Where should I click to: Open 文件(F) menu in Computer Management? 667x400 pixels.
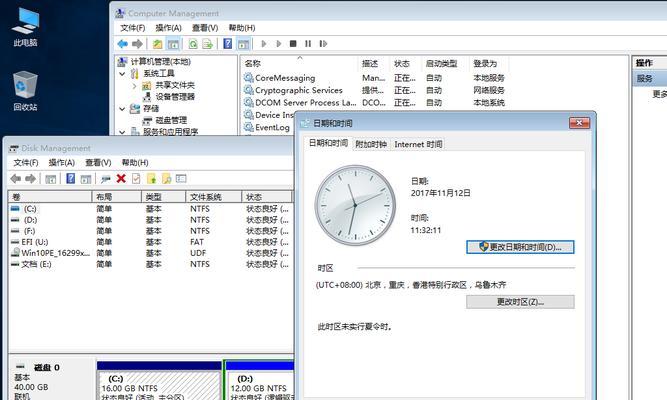click(132, 28)
